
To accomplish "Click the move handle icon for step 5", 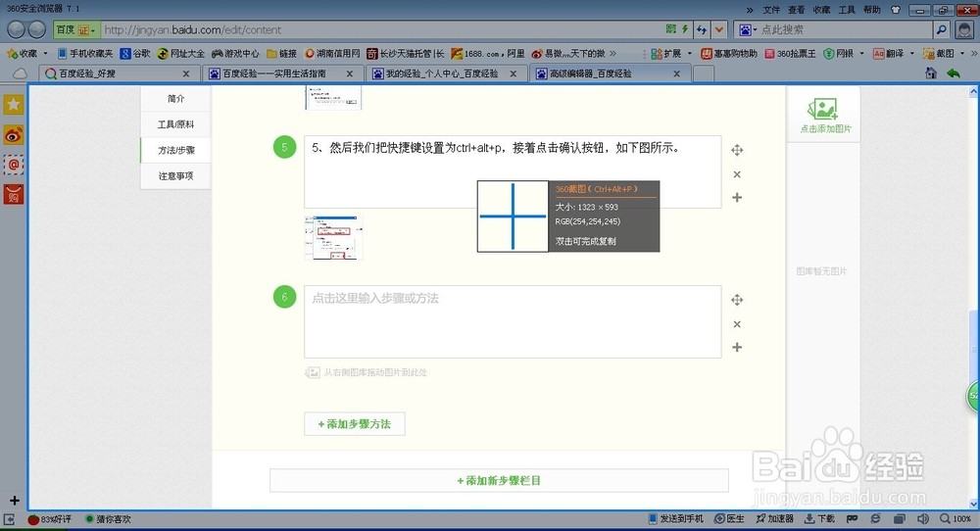I will [737, 150].
